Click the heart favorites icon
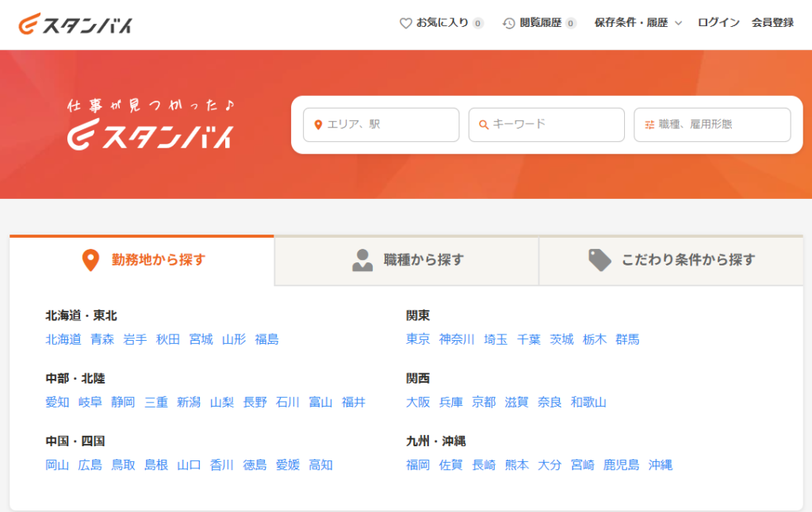 tap(405, 23)
